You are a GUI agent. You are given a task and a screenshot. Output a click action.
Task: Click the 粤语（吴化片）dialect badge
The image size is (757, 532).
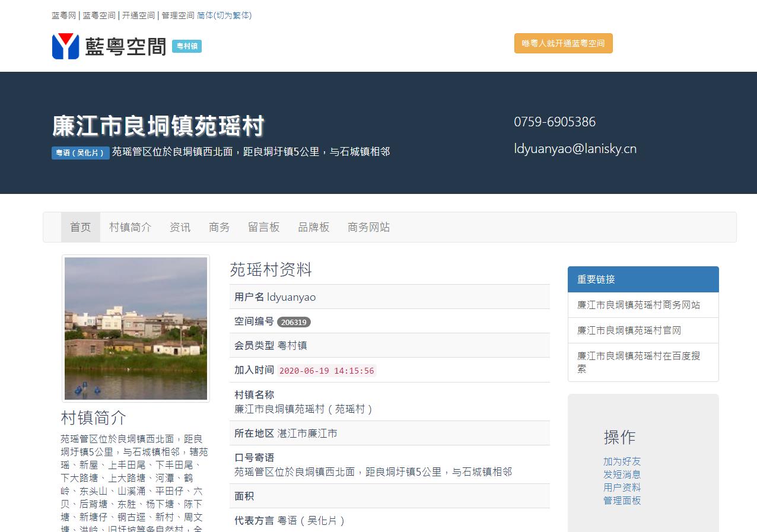80,153
